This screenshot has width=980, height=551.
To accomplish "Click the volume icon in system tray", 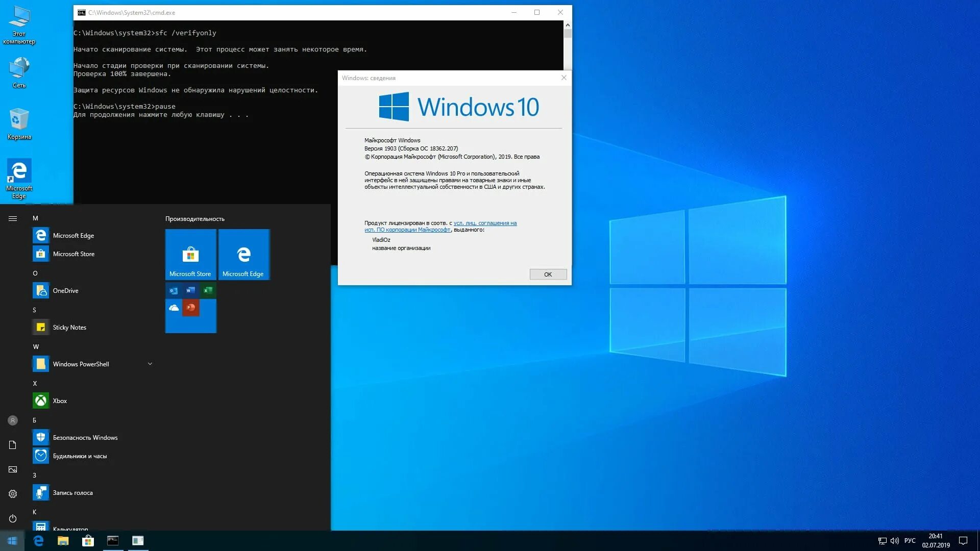I will (x=895, y=541).
